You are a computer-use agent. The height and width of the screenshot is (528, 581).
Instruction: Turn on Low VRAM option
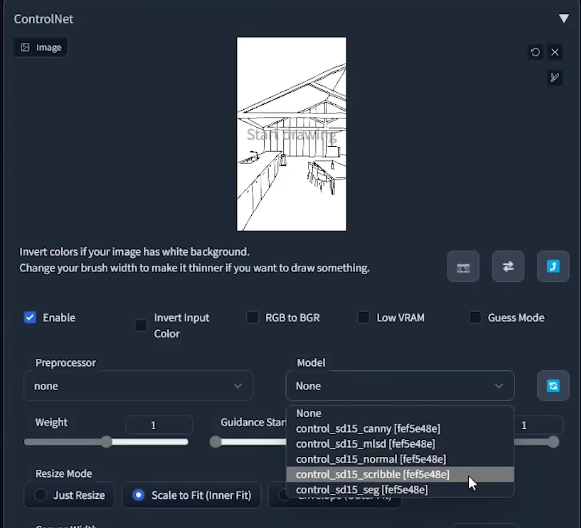363,318
